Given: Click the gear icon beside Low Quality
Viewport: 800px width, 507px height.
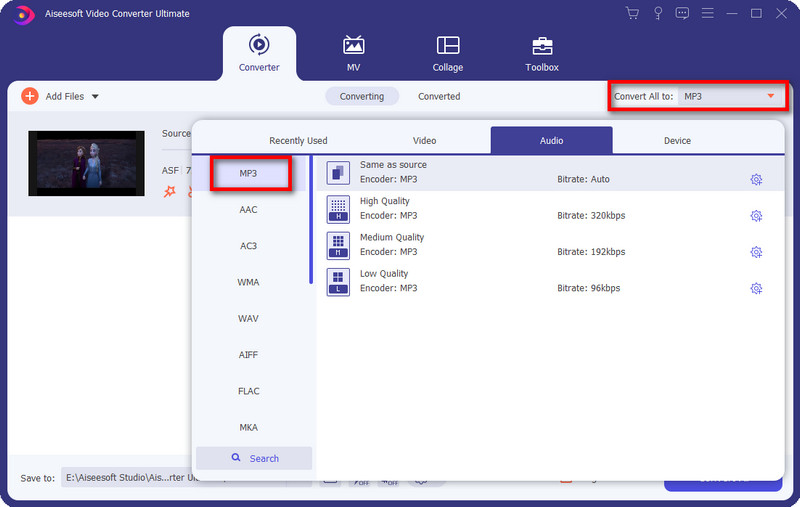Looking at the screenshot, I should [756, 289].
